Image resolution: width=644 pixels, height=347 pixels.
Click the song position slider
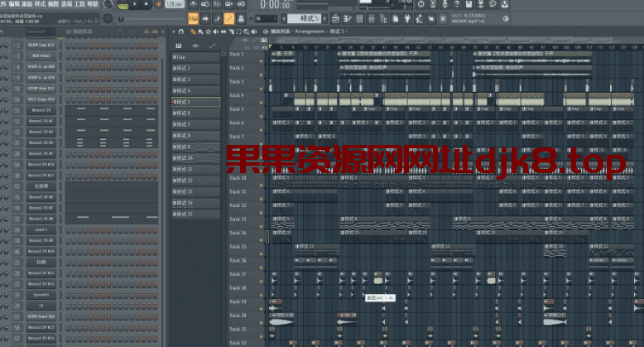pos(151,19)
